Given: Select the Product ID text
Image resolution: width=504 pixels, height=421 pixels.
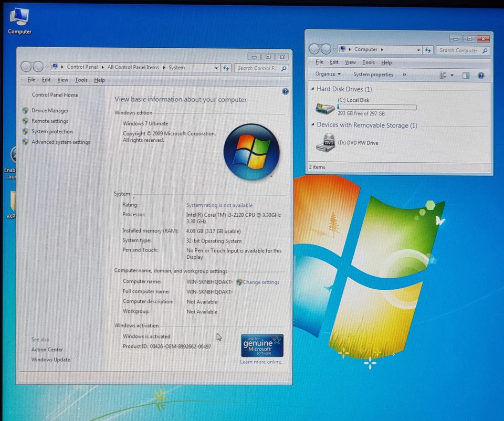Looking at the screenshot, I should [x=167, y=346].
